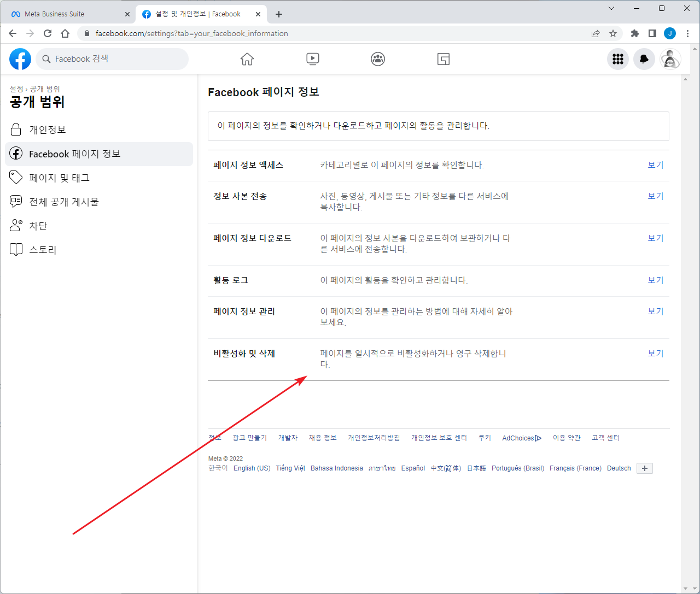Switch language to Deutsch
This screenshot has width=700, height=594.
(619, 468)
